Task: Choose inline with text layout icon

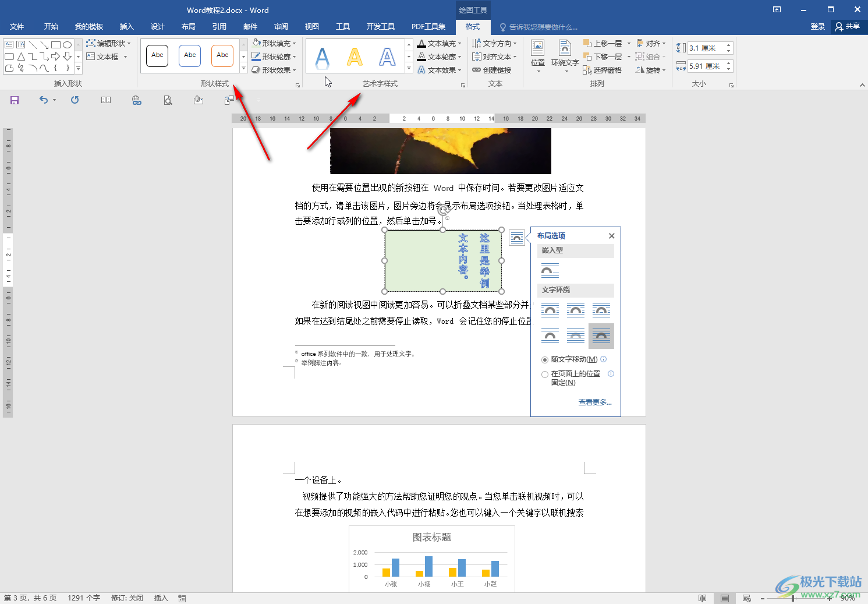Action: tap(550, 271)
